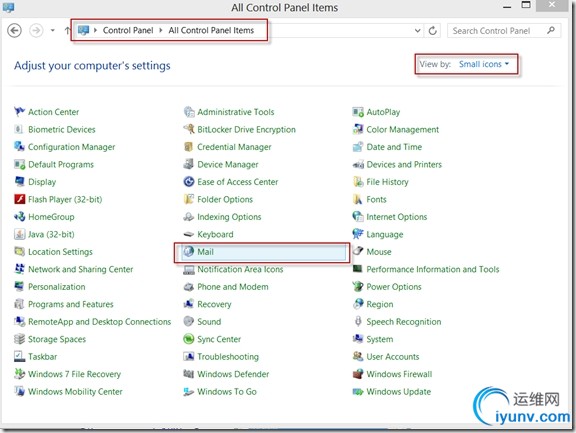Click the Java coffee cup icon
Viewport: 576px width, 433px height.
19,234
